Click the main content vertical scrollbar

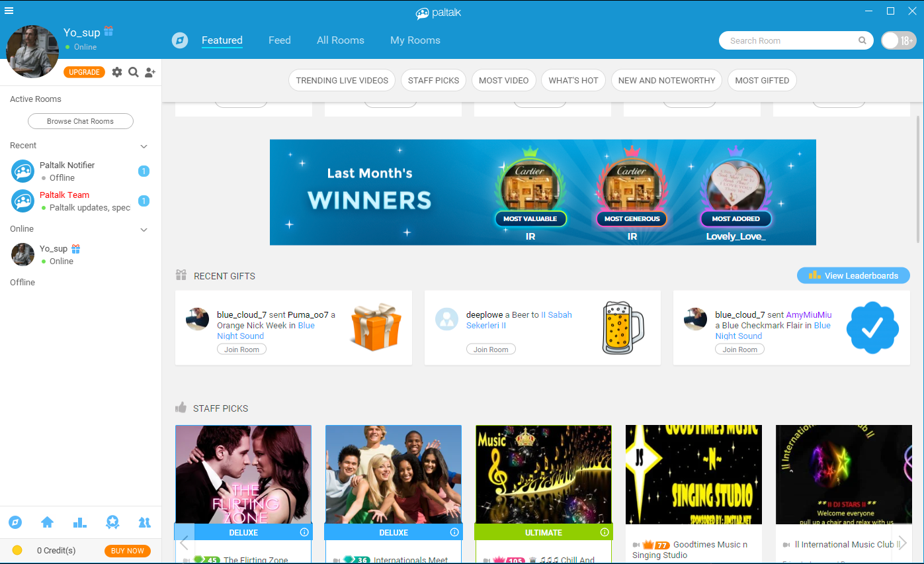918,179
